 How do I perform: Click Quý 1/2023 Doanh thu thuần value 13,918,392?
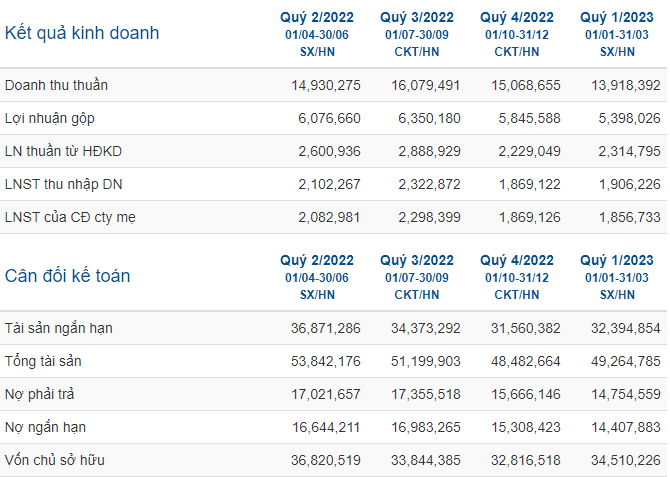click(626, 85)
